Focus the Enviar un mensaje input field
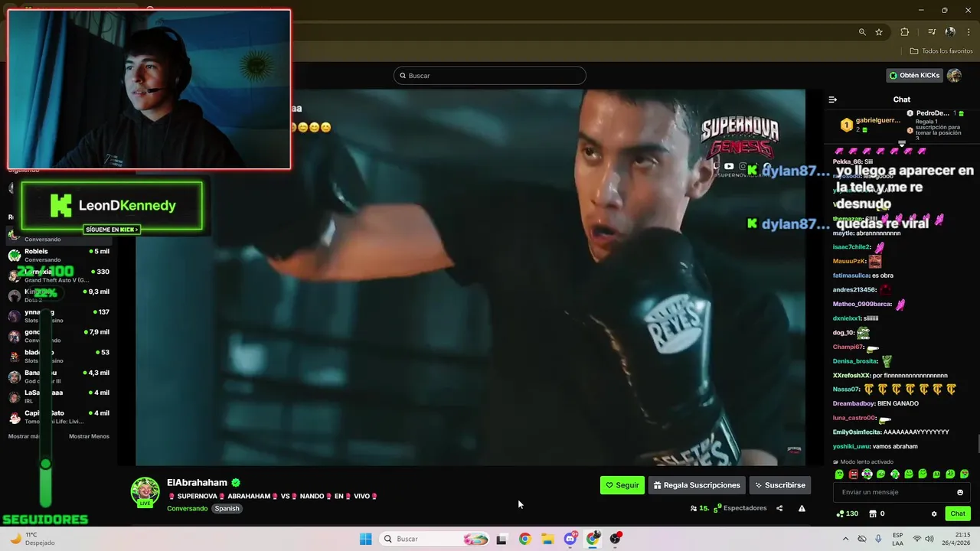 (902, 492)
